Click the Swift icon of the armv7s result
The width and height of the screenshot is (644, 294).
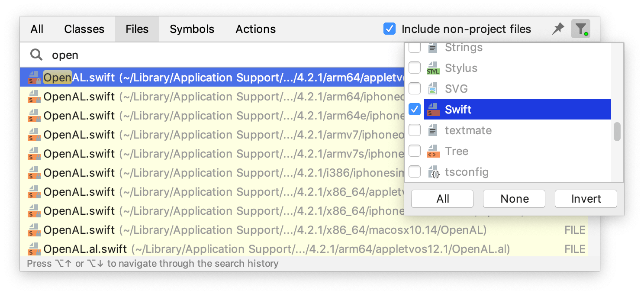click(34, 154)
